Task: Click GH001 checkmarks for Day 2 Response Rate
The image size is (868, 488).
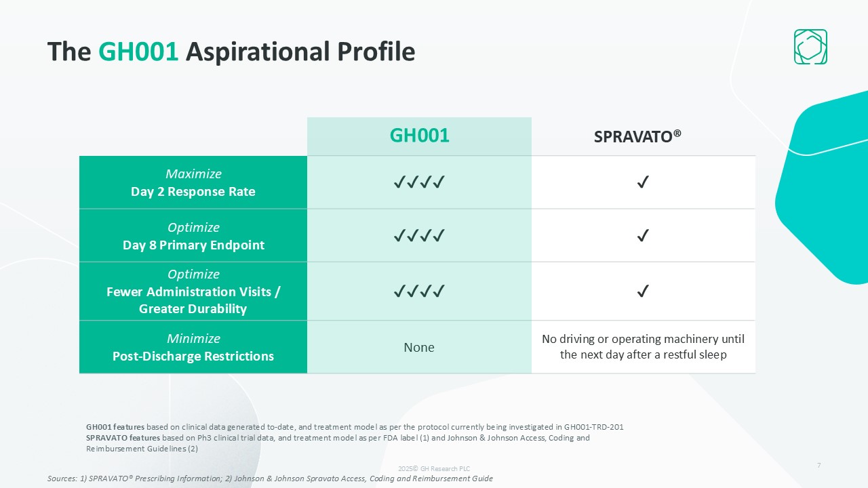Action: [x=419, y=182]
